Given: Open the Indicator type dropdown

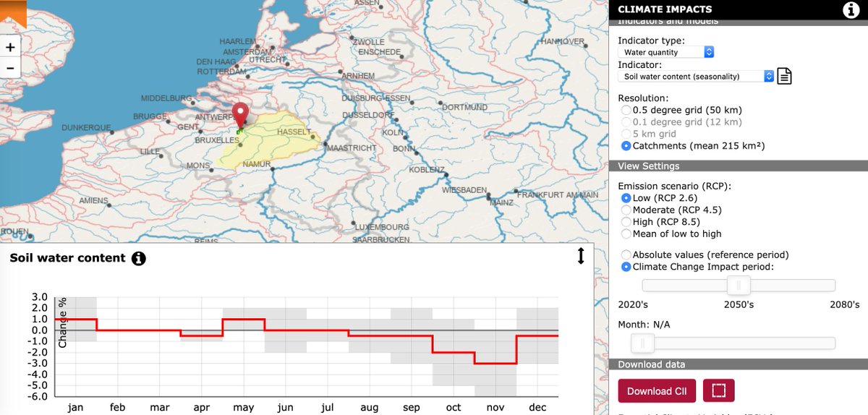Looking at the screenshot, I should pos(666,52).
